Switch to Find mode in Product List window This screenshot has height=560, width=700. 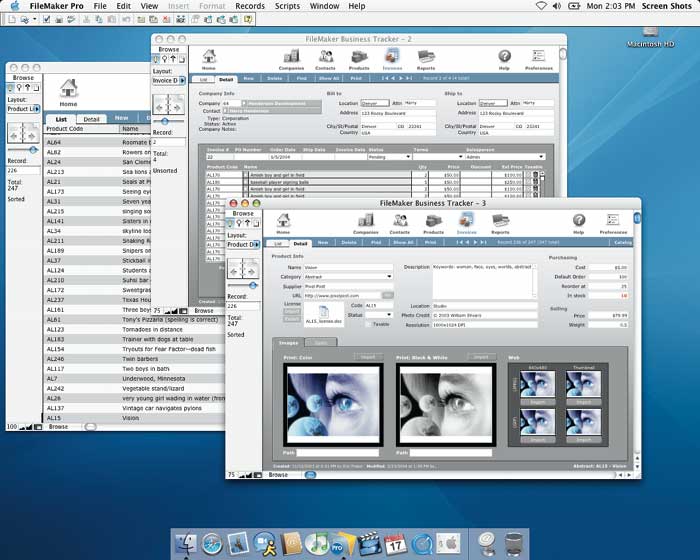click(x=19, y=88)
